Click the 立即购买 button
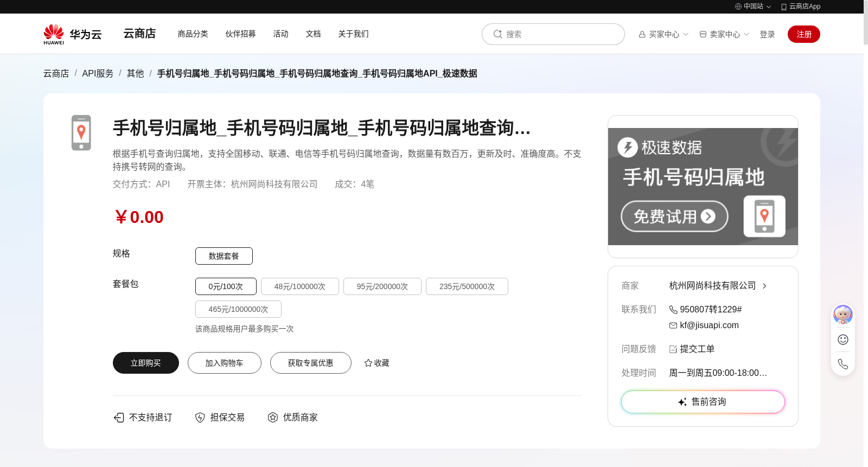Screen dimensions: 868x467 tap(146, 363)
